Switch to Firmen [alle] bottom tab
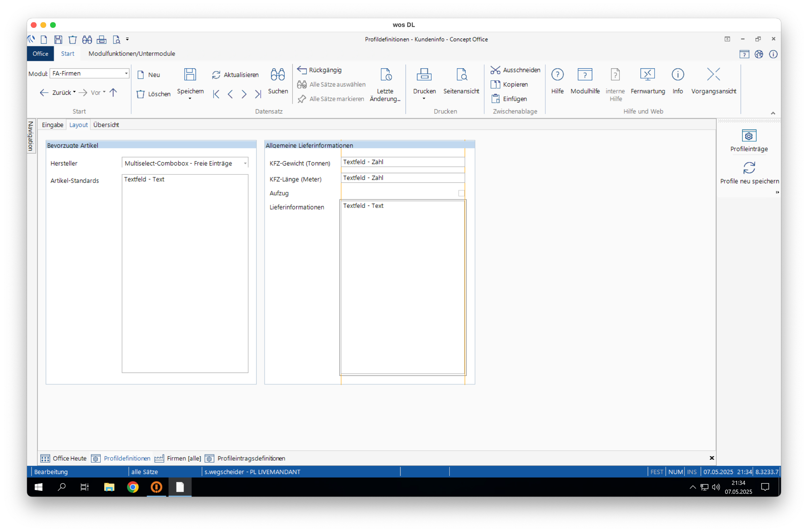 coord(178,458)
